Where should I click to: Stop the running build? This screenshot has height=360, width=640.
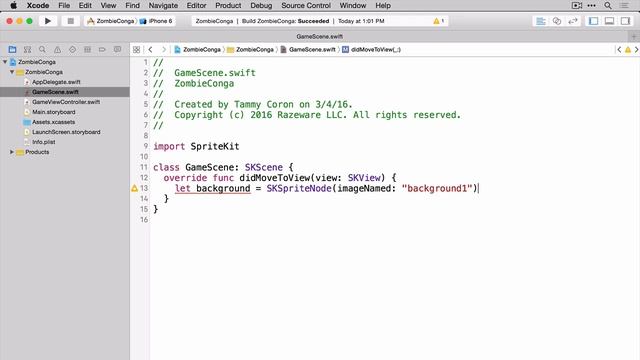click(70, 21)
